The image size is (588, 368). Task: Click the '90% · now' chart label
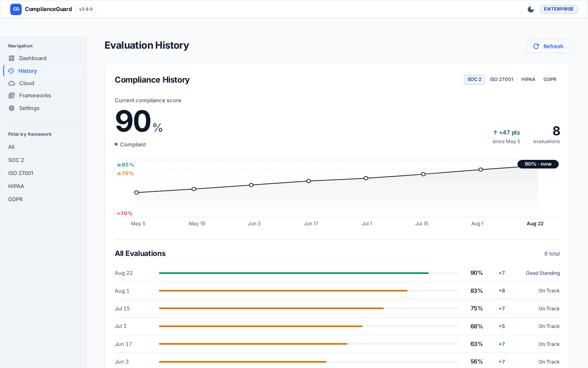[x=538, y=164]
